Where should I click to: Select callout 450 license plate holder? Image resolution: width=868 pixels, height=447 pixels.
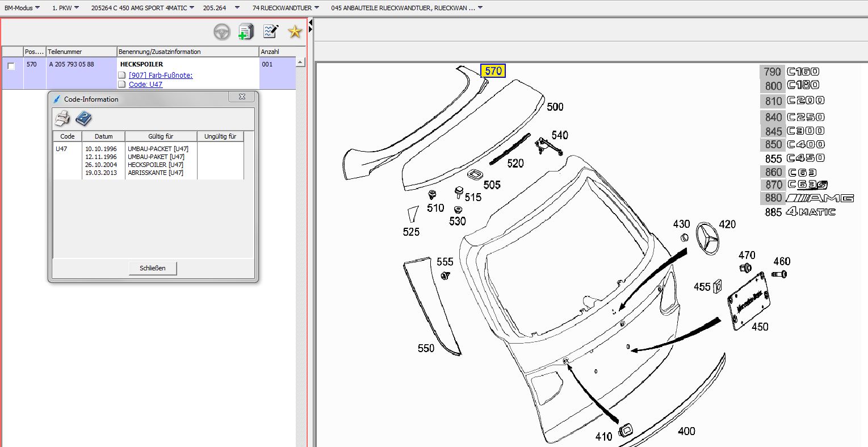click(760, 327)
